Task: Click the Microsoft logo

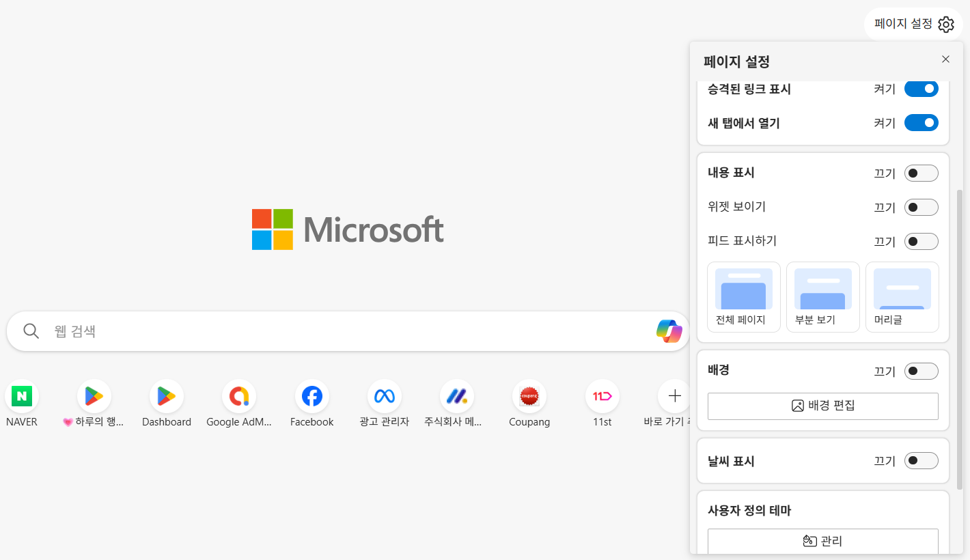Action: point(348,229)
